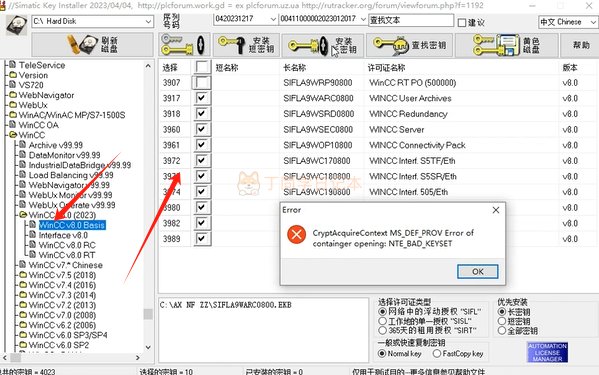This screenshot has width=599, height=375.
Task: Select TeleService in the tree
Action: [x=42, y=65]
